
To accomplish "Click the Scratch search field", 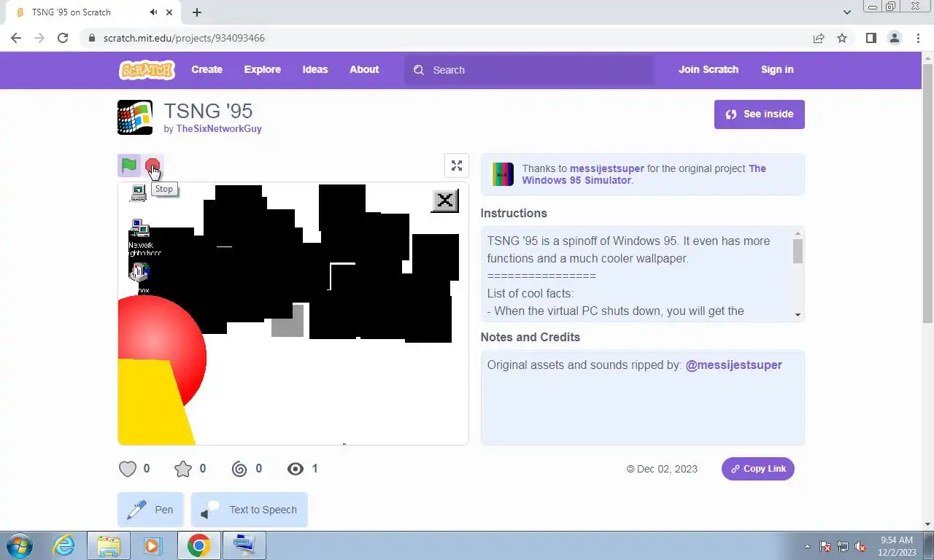I will (529, 70).
